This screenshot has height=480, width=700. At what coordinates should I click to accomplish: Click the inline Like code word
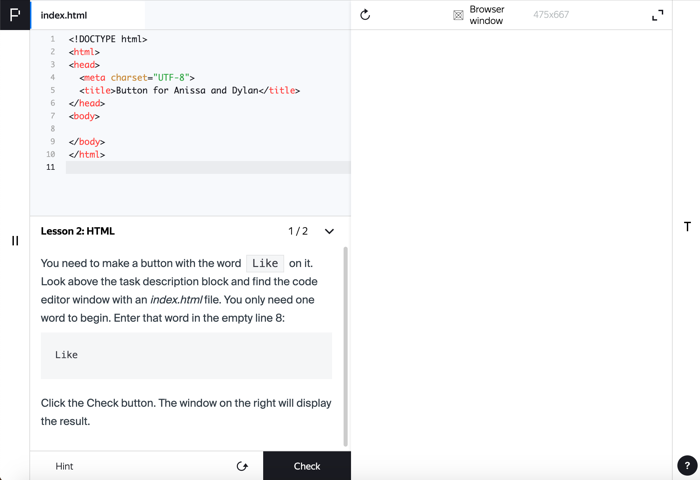(265, 263)
